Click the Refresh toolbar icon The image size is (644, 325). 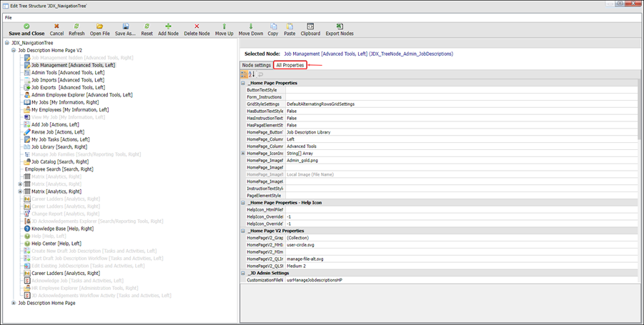76,26
